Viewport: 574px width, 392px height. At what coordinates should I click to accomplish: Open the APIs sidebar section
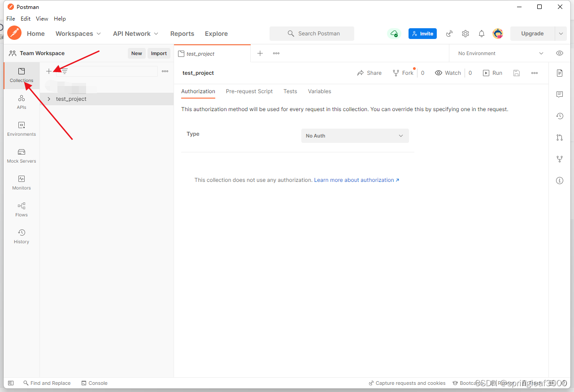(22, 102)
